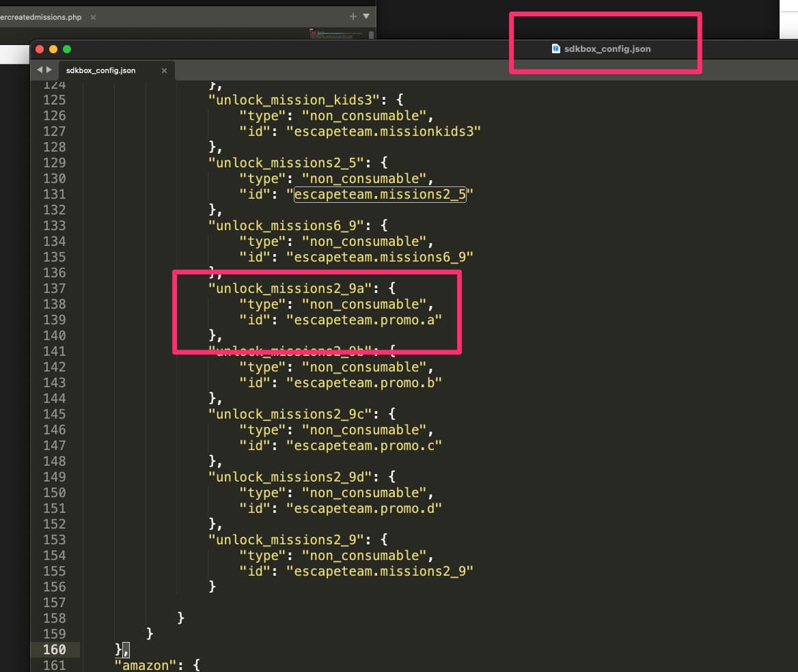
Task: Close the sdkbox_config.json tab
Action: [164, 70]
